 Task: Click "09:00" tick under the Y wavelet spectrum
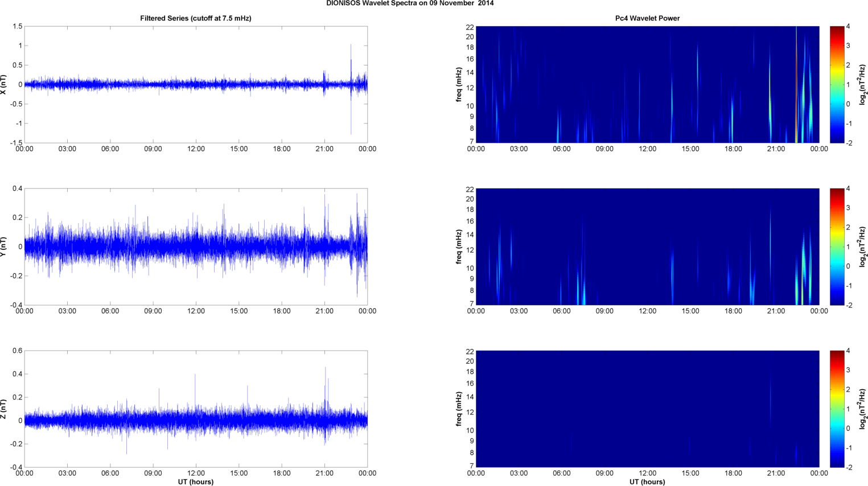[x=604, y=311]
